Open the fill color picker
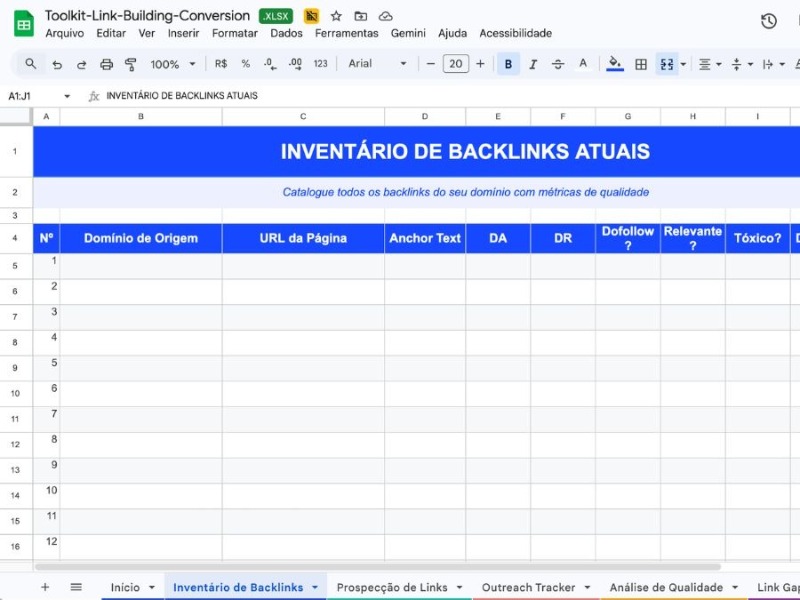Screen dimensions: 800x600 [614, 64]
